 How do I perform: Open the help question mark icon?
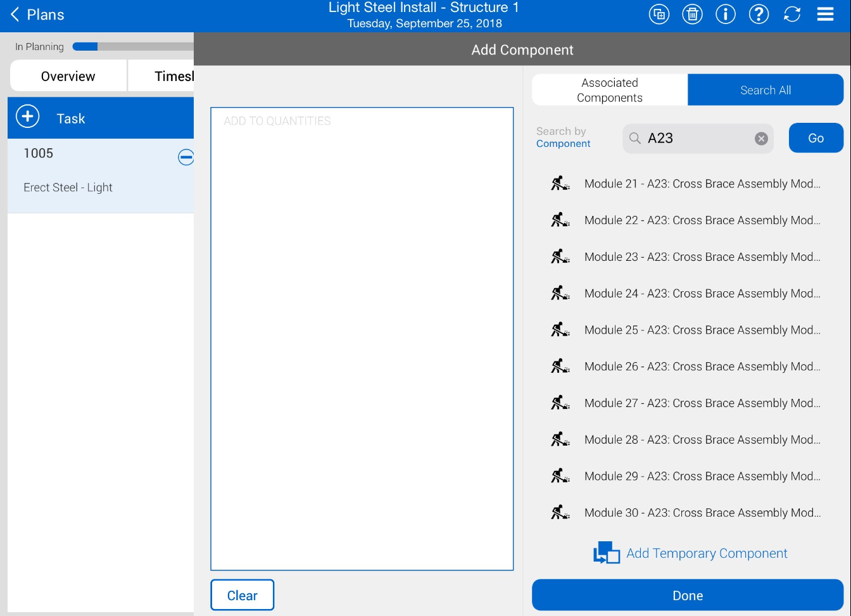click(759, 14)
